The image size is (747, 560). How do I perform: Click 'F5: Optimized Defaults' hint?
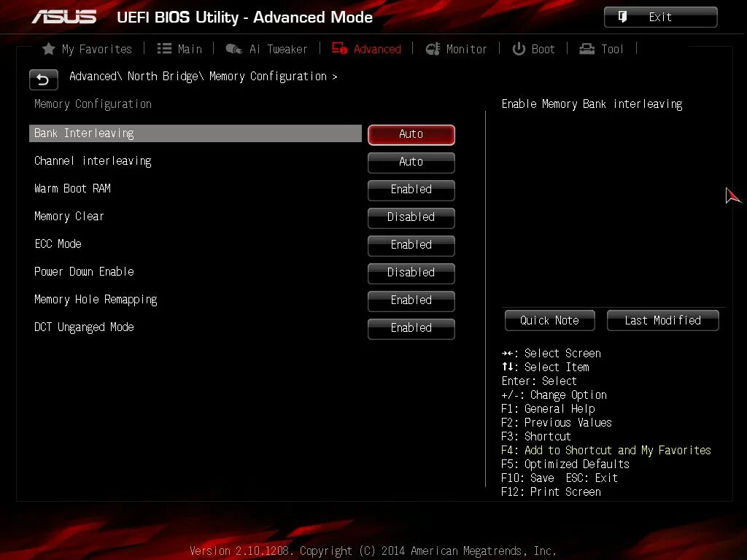coord(565,464)
